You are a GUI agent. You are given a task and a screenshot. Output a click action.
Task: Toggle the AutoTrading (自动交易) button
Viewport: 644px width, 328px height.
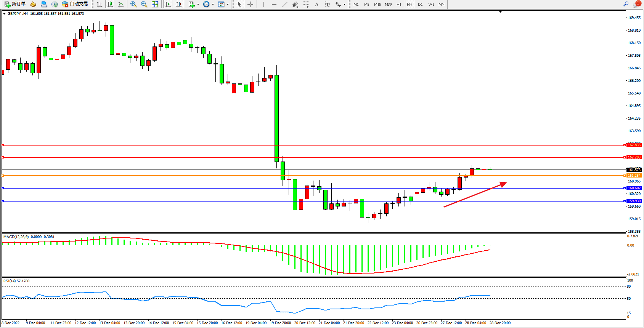[75, 4]
